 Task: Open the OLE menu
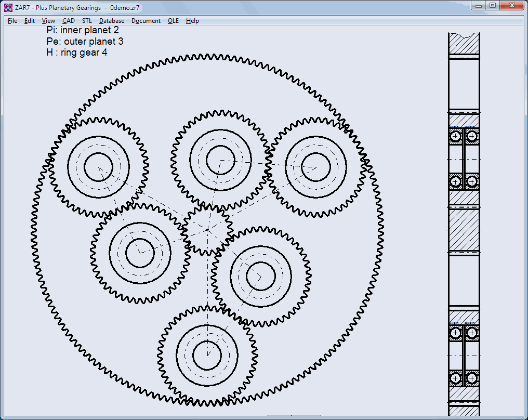pyautogui.click(x=173, y=21)
